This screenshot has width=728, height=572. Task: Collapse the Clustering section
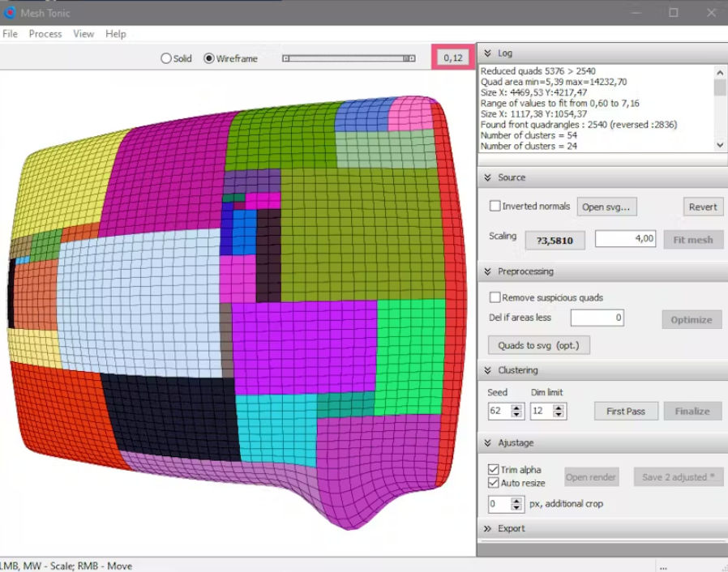[x=487, y=370]
